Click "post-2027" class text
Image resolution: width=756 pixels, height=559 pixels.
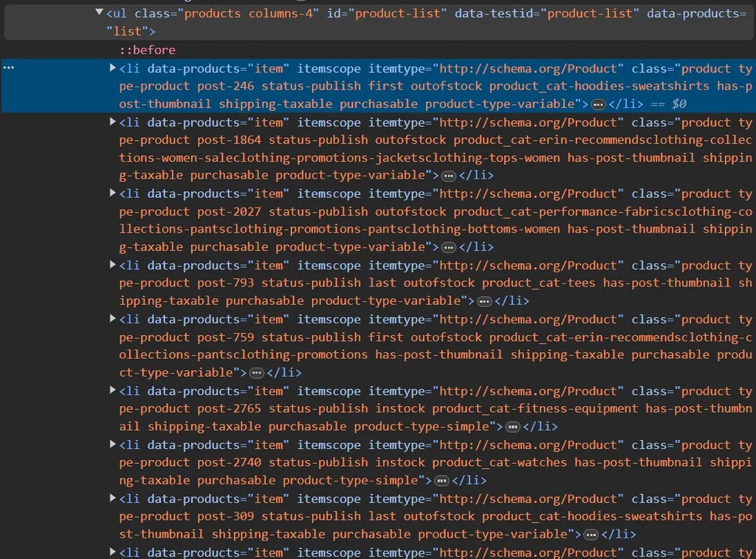229,212
